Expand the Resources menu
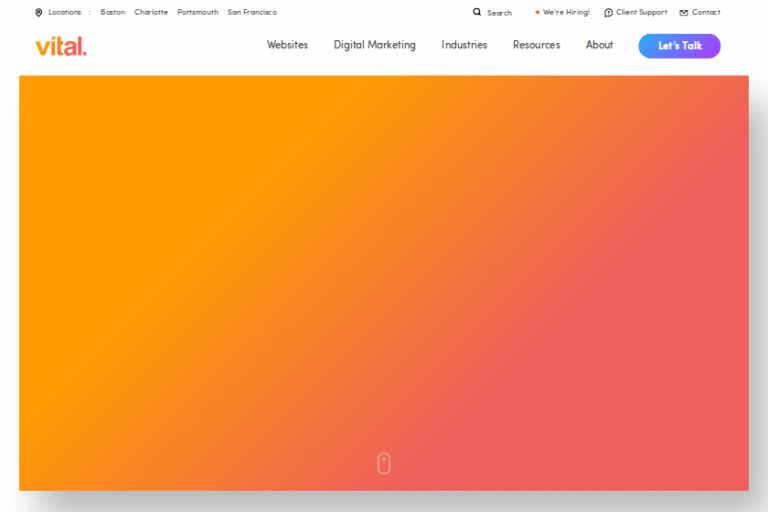Screen dimensions: 768x512 coord(536,45)
